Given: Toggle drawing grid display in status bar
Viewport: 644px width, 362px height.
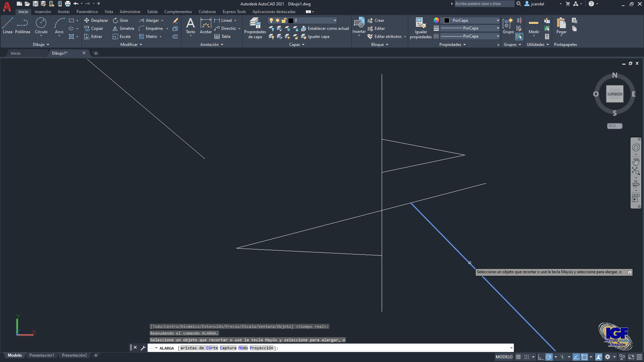Looking at the screenshot, I should [x=518, y=357].
